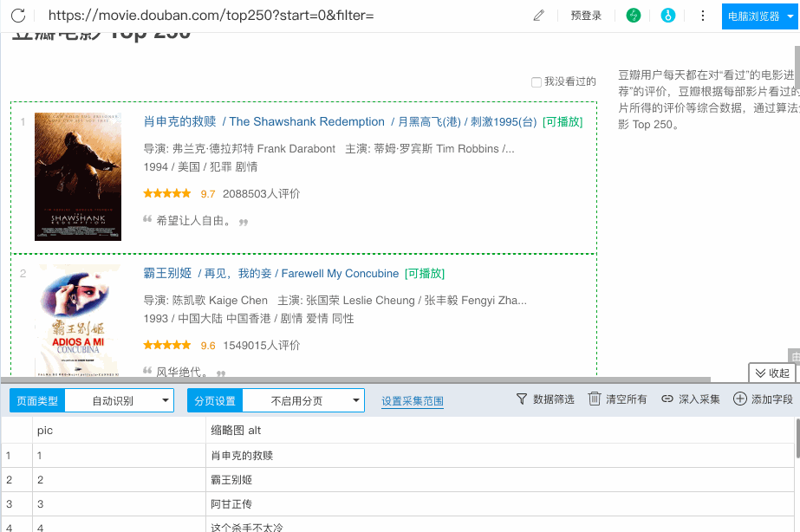This screenshot has height=532, width=800.
Task: Click the 缩略图 alt column header
Action: [500, 430]
